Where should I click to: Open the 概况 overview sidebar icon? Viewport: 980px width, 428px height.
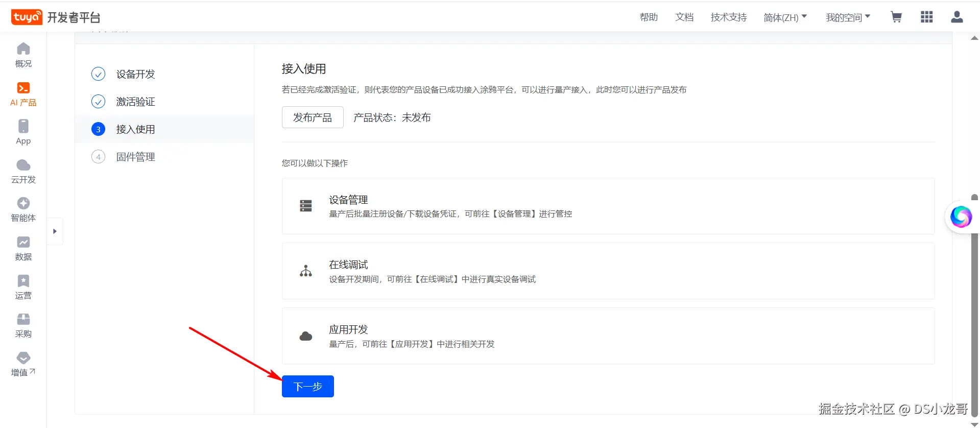point(23,55)
